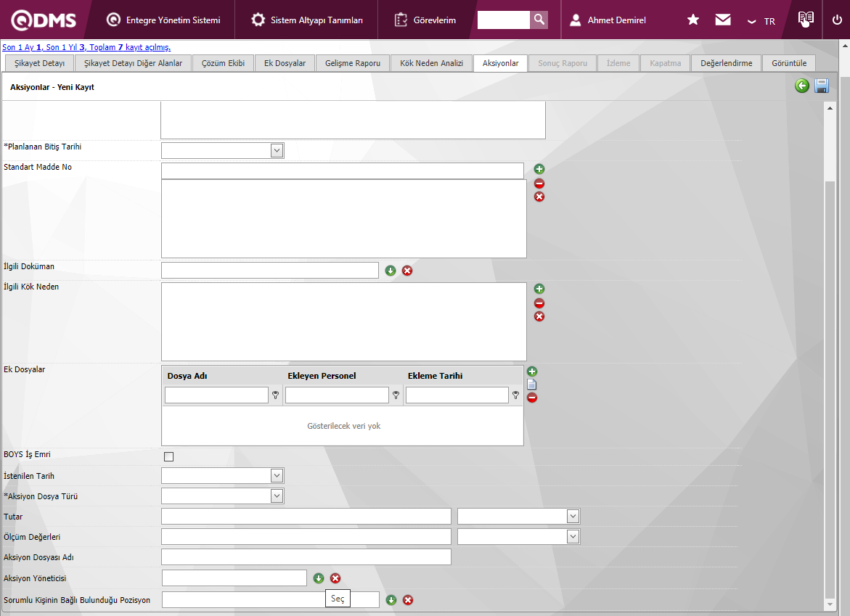Click the green back arrow icon

[802, 86]
